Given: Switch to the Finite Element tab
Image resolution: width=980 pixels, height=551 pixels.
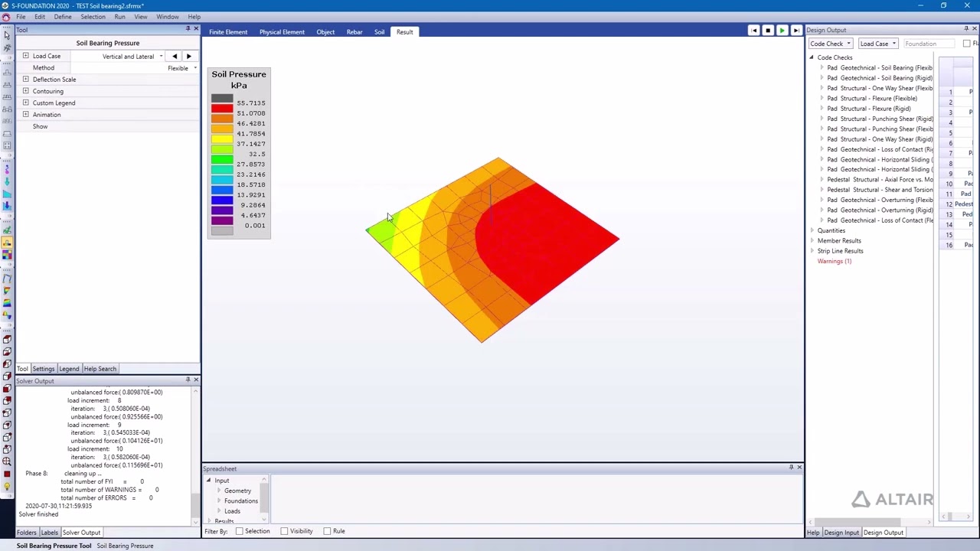Looking at the screenshot, I should pos(228,32).
